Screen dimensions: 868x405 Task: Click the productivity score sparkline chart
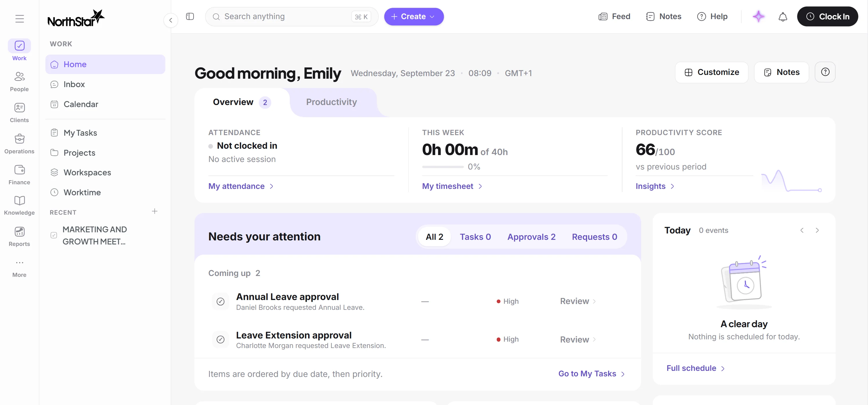(792, 181)
